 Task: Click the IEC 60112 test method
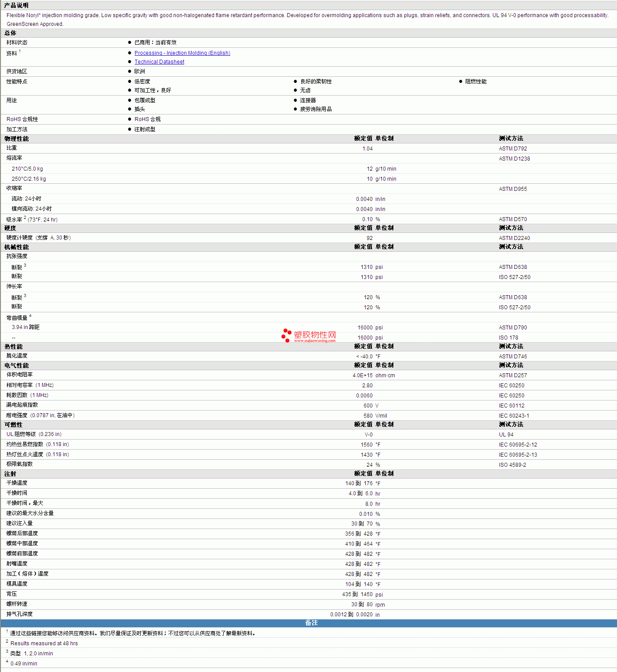click(512, 406)
